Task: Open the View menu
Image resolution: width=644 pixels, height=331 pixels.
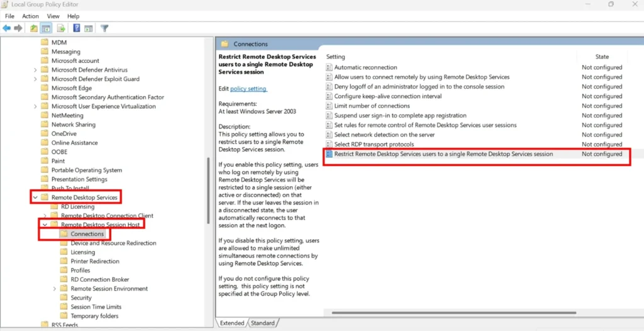Action: tap(53, 16)
